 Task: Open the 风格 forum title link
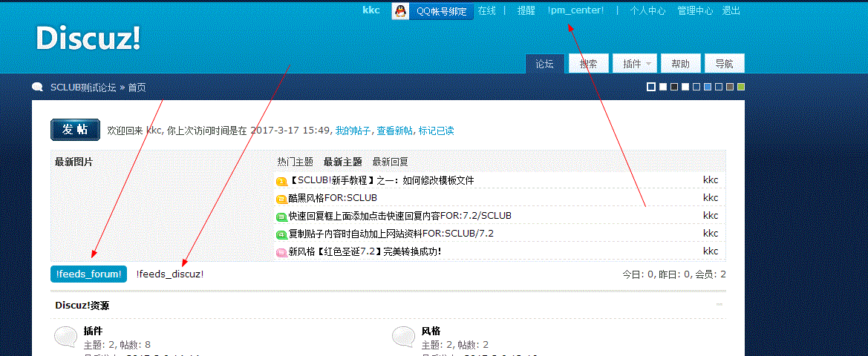tap(431, 331)
